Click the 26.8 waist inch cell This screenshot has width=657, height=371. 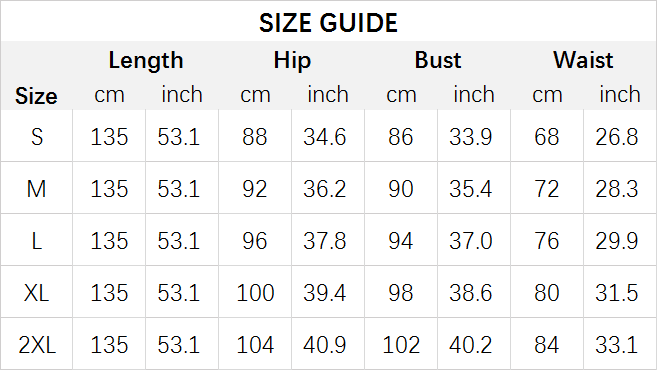[x=617, y=137]
